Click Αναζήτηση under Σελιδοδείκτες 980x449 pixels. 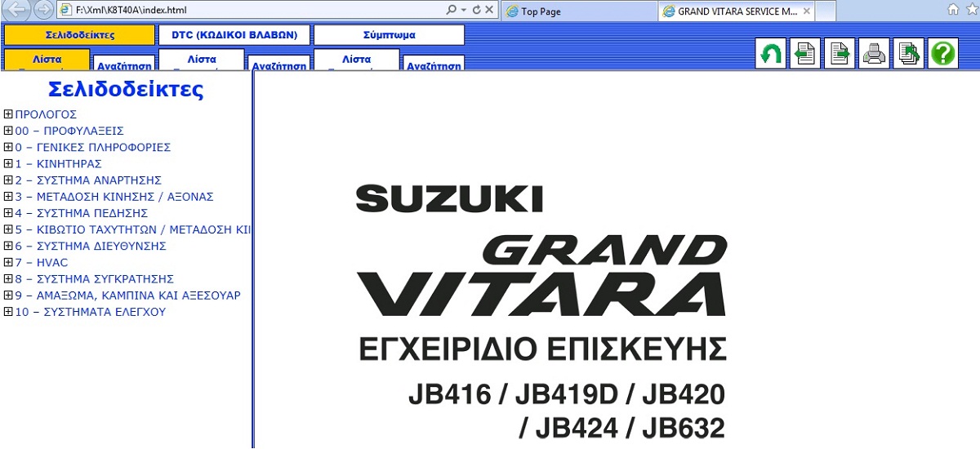click(x=123, y=64)
